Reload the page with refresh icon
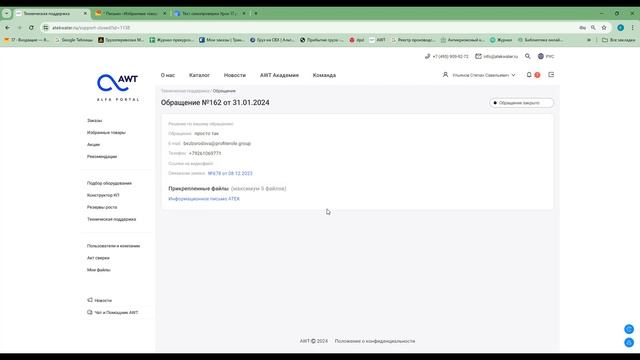 tap(31, 27)
